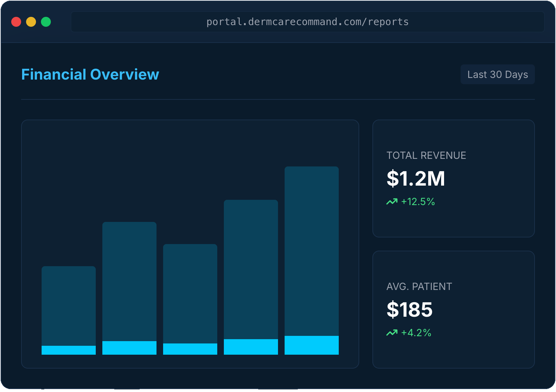Click the $185 average patient value
This screenshot has height=392, width=556.
tap(410, 310)
